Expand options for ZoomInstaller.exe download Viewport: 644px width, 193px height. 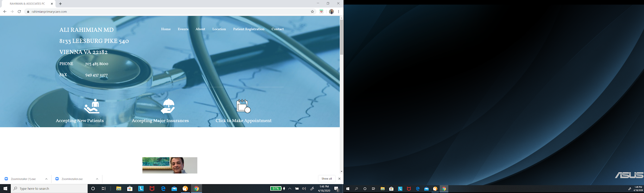[97, 179]
